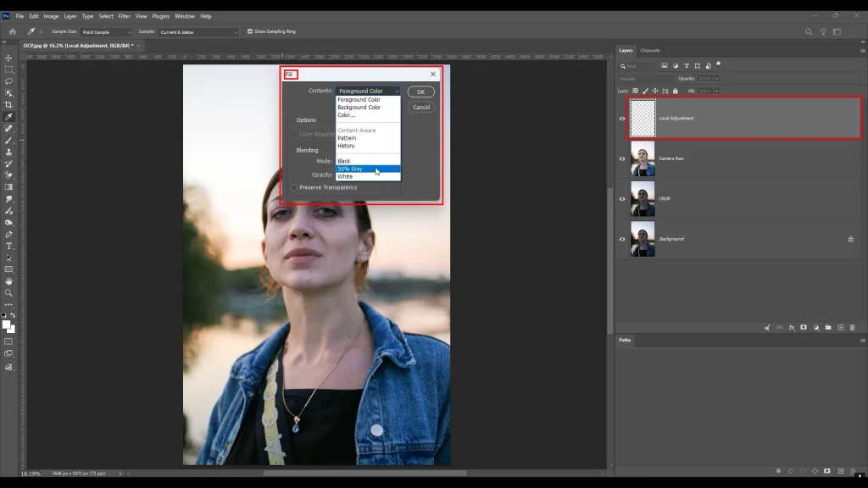Choose Pattern in Contents list
868x488 pixels.
(368, 138)
